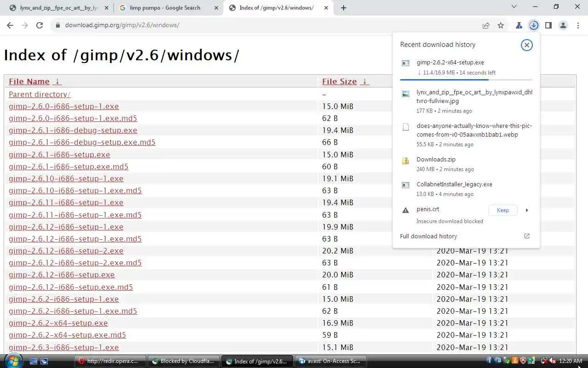Open gimp-2.6.1-i686-setup.exe.md5
This screenshot has height=368, width=588.
tap(68, 167)
